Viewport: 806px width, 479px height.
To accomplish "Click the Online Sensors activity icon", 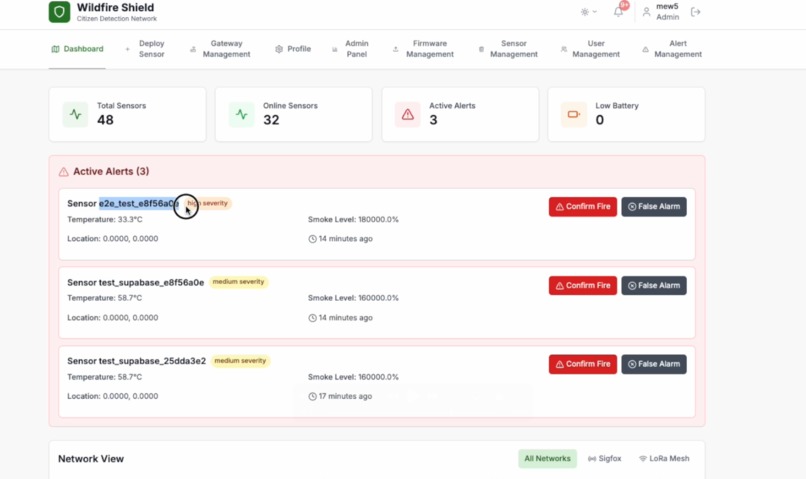I will (242, 114).
